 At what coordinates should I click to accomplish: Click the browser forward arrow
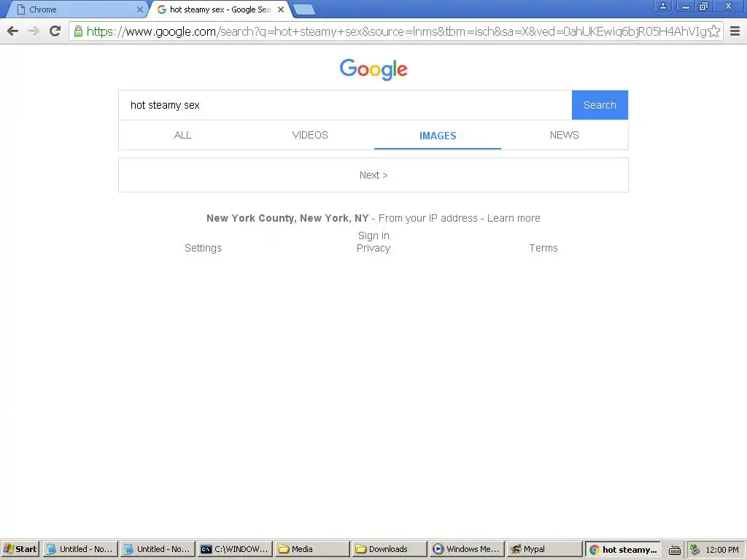point(34,31)
